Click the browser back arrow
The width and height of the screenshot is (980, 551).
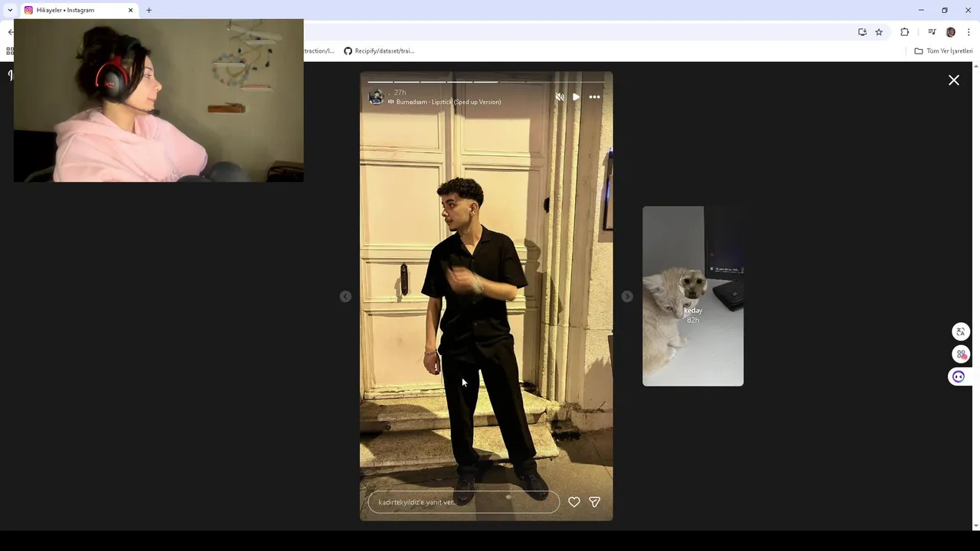[10, 32]
